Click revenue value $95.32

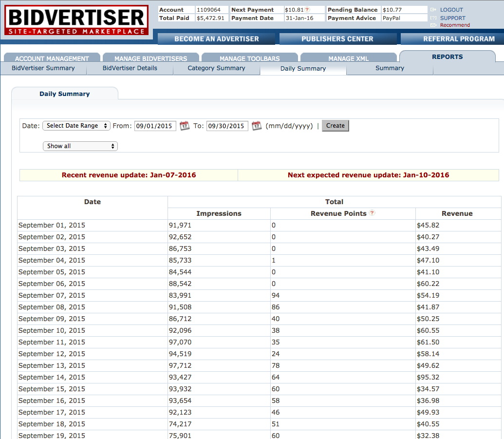tap(428, 377)
